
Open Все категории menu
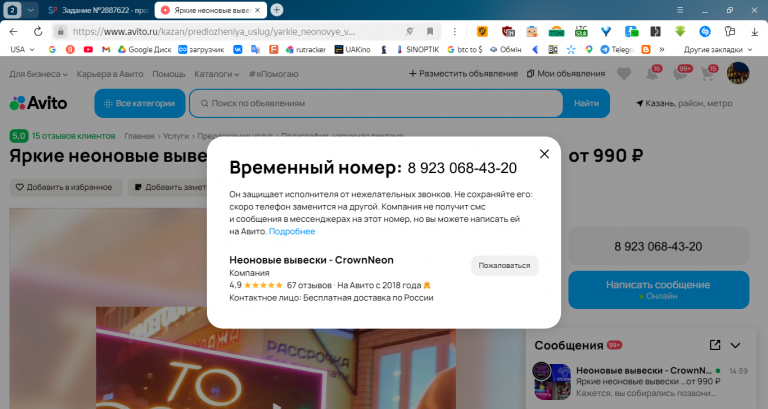[x=140, y=103]
